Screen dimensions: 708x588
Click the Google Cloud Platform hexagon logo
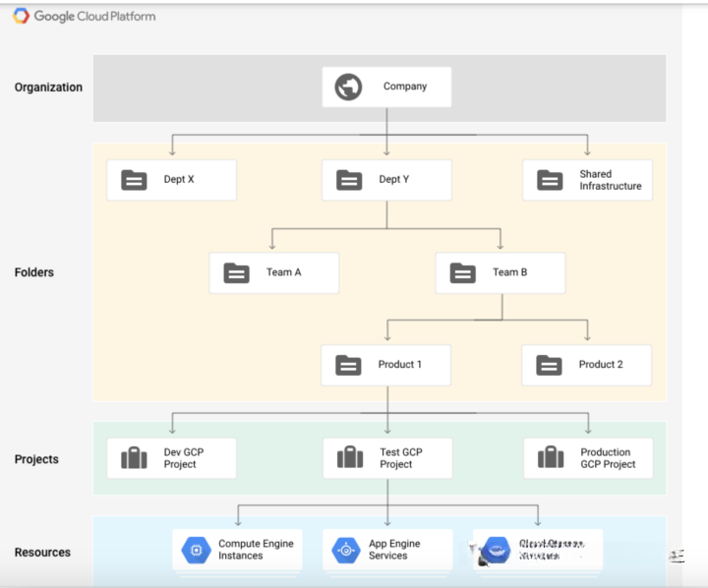[21, 16]
